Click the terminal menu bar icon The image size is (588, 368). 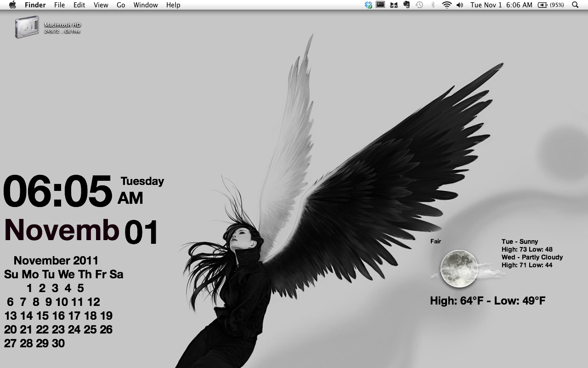pyautogui.click(x=380, y=5)
